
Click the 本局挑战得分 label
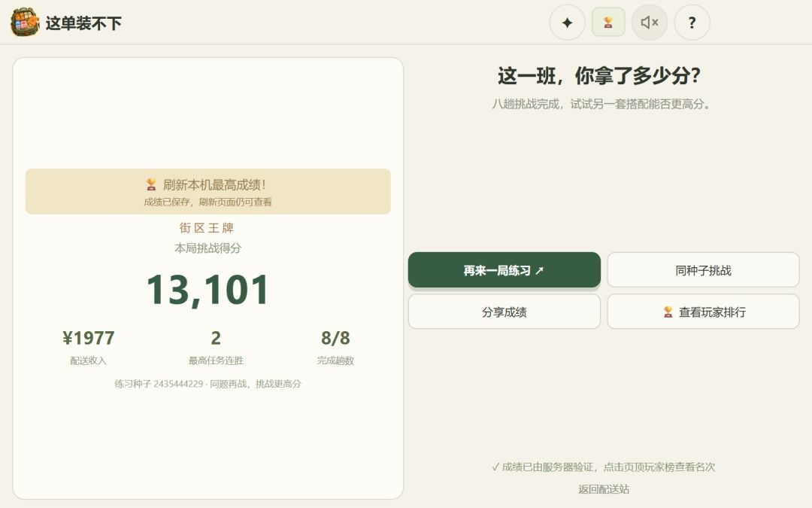tap(208, 248)
